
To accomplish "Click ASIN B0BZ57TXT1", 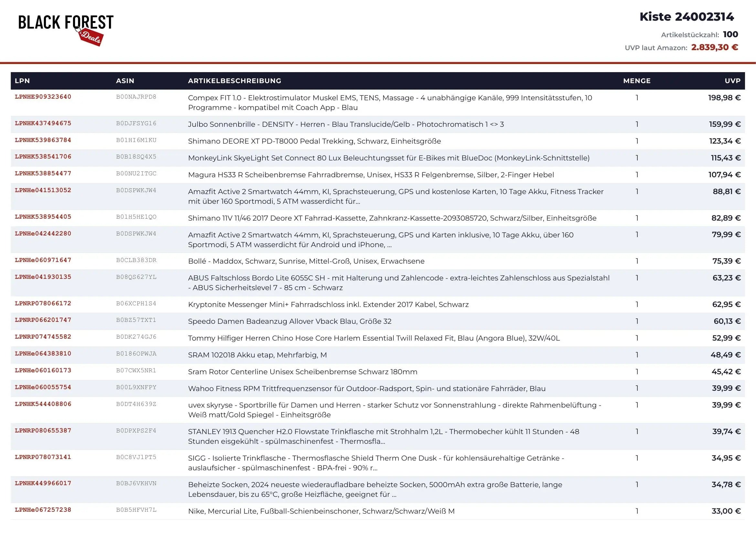I will [136, 321].
